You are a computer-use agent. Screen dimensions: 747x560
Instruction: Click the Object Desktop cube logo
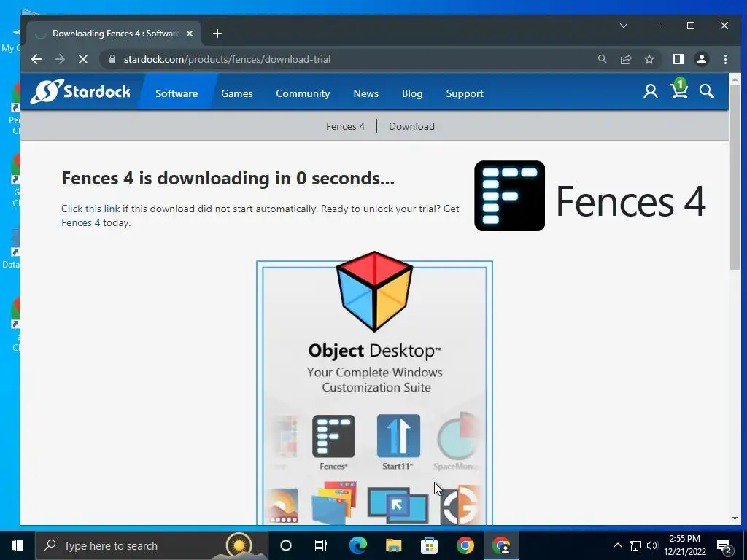click(x=374, y=291)
